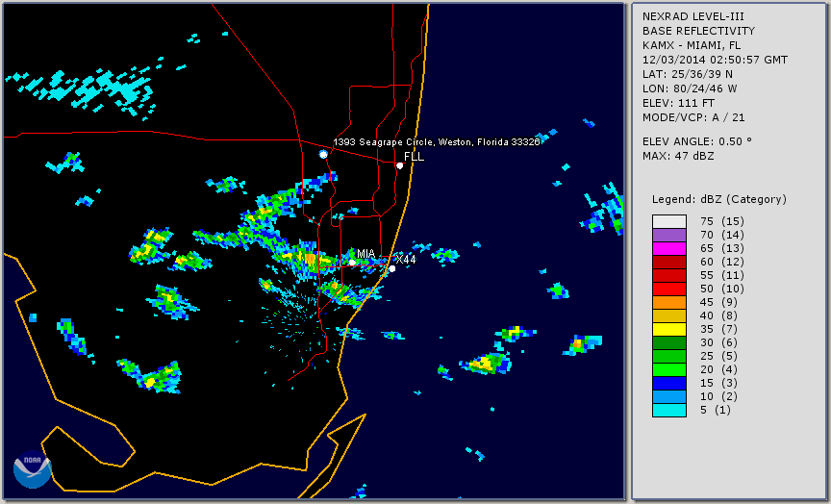This screenshot has height=504, width=831.
Task: Click the 'BASE REFLECTIVITY' text
Action: pos(698,32)
